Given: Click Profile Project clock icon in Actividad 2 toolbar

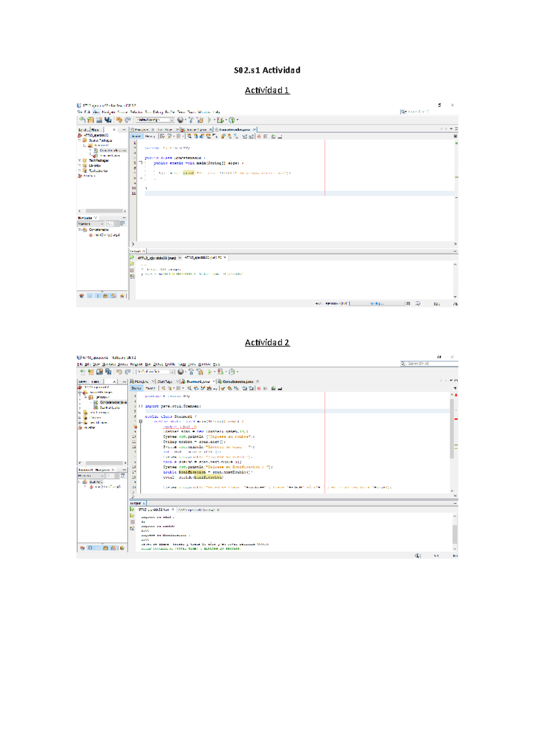Looking at the screenshot, I should pyautogui.click(x=232, y=372).
